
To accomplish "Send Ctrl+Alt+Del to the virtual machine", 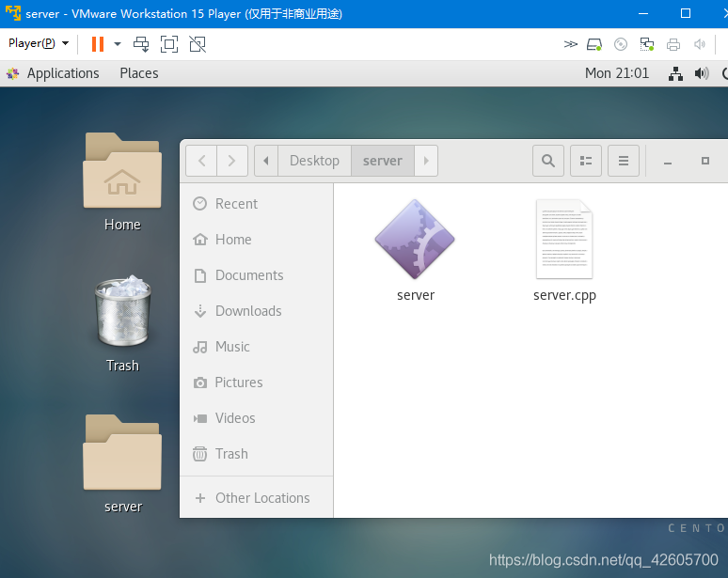I will pos(141,44).
